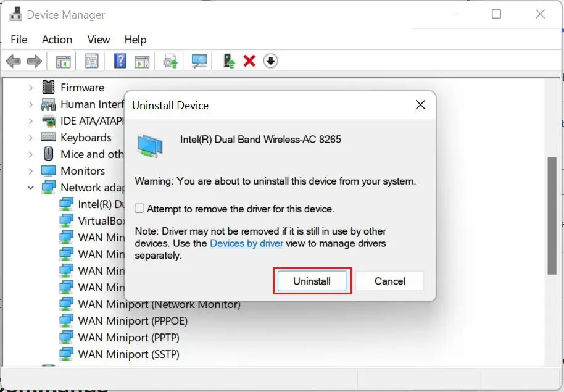This screenshot has width=564, height=392.
Task: Expand the Firmware category
Action: pos(31,87)
